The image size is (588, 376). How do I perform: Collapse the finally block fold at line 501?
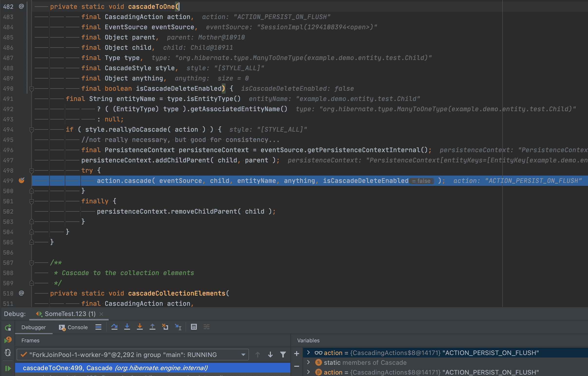[31, 201]
